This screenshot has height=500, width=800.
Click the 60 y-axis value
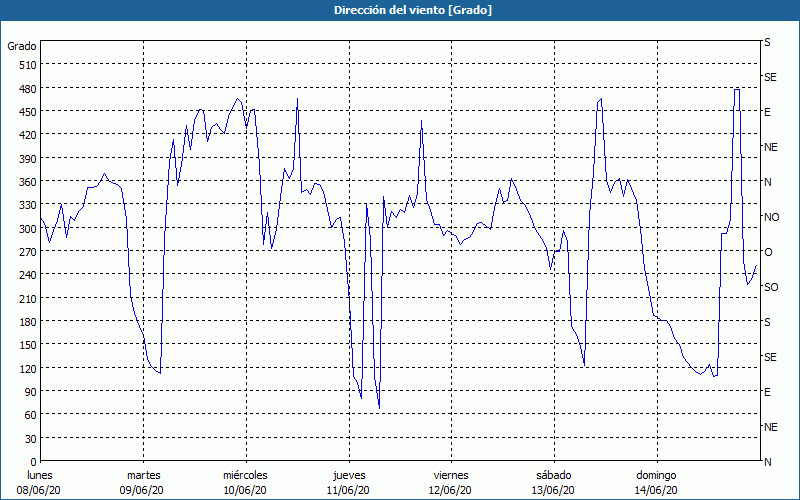coord(31,415)
